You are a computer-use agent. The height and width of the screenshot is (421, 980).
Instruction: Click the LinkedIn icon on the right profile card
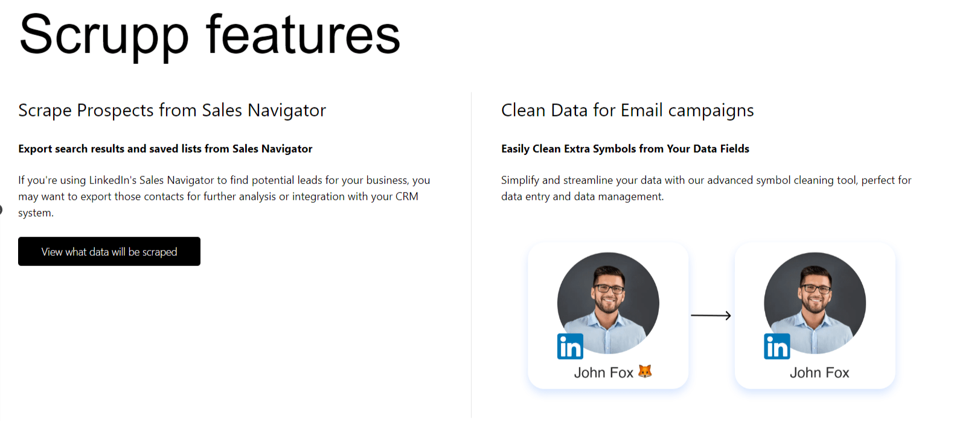click(777, 346)
